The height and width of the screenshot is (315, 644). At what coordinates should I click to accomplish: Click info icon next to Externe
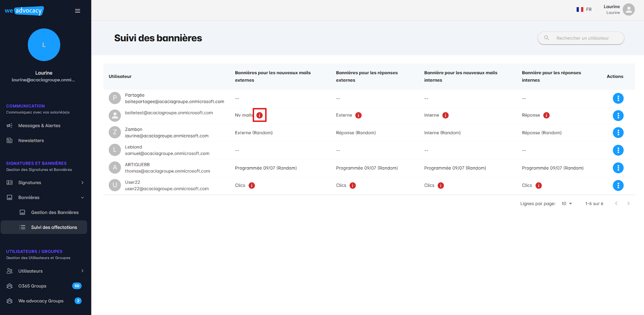pyautogui.click(x=359, y=115)
